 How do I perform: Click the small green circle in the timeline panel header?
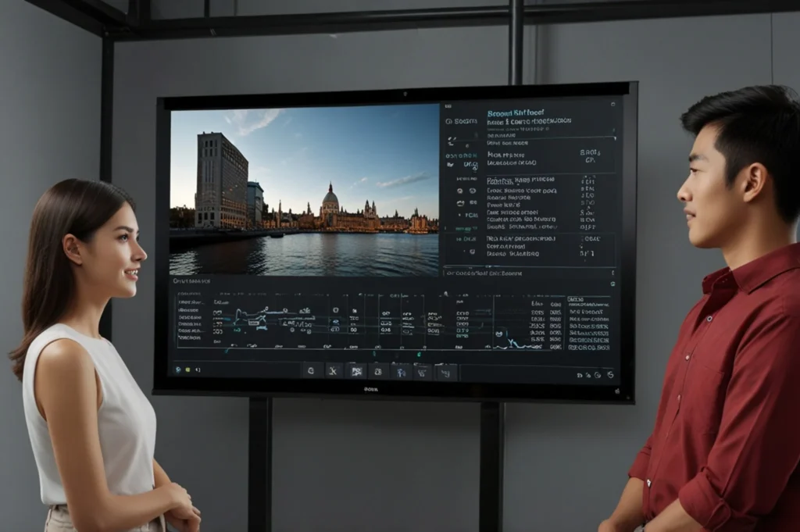click(612, 284)
